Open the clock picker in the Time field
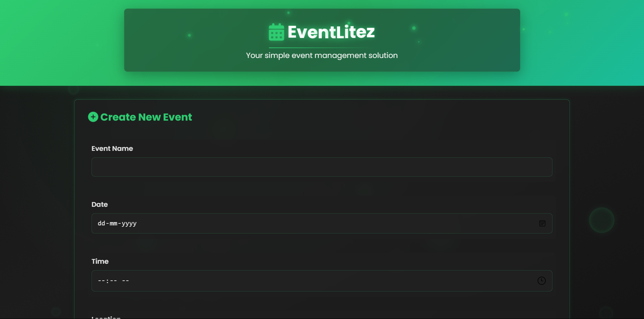Screen dimensions: 644x319 pyautogui.click(x=541, y=281)
